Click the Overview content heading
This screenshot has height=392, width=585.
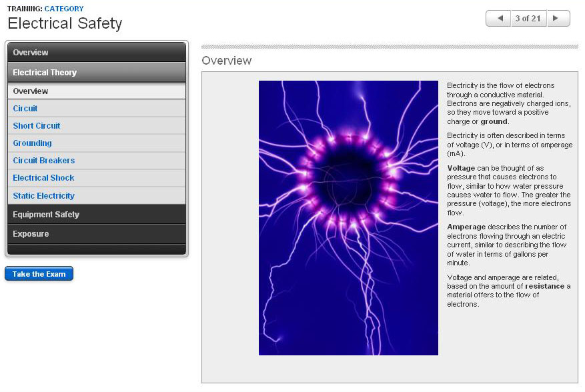(x=227, y=61)
